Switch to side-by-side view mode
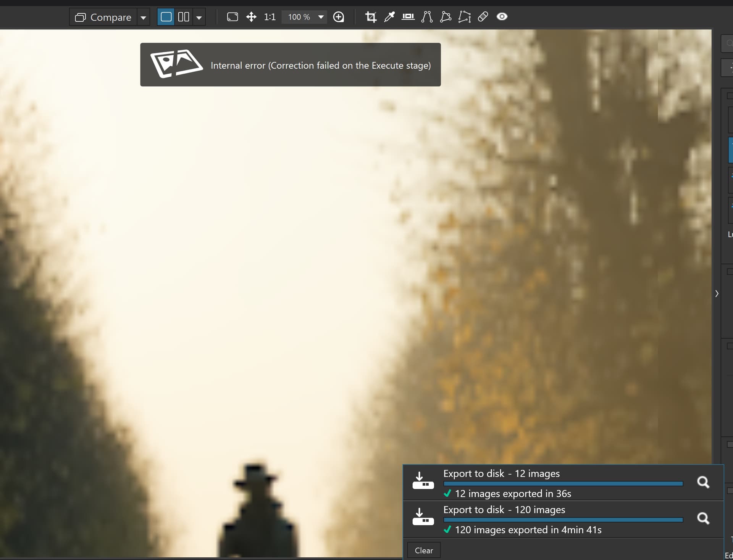733x560 pixels. (184, 17)
